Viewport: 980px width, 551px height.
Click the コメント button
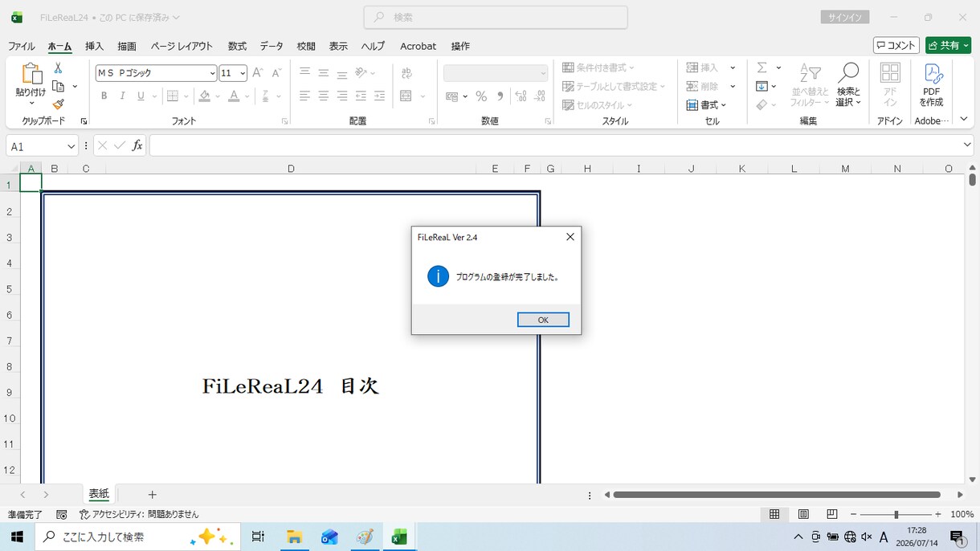click(x=896, y=45)
